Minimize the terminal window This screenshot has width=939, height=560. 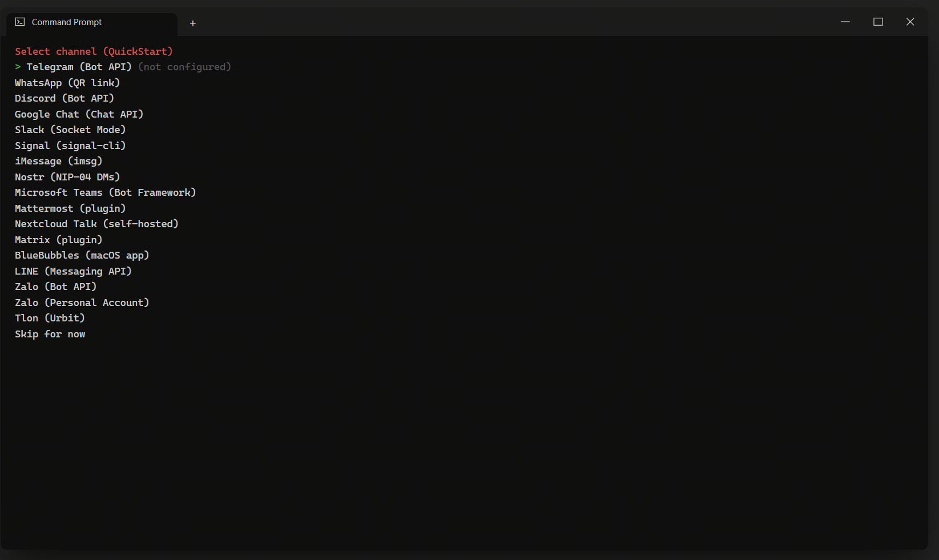pos(845,22)
